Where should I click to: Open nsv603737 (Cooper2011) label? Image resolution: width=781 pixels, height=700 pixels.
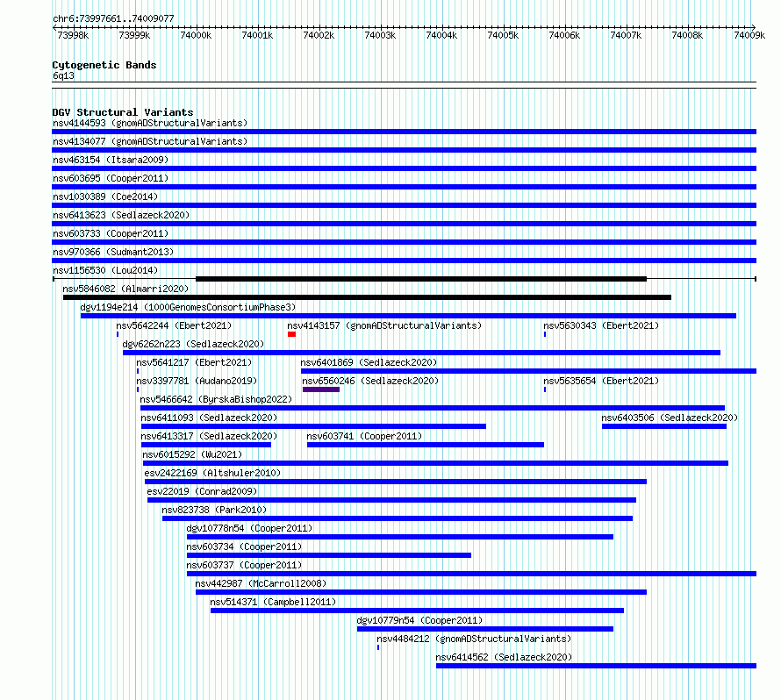coord(244,565)
